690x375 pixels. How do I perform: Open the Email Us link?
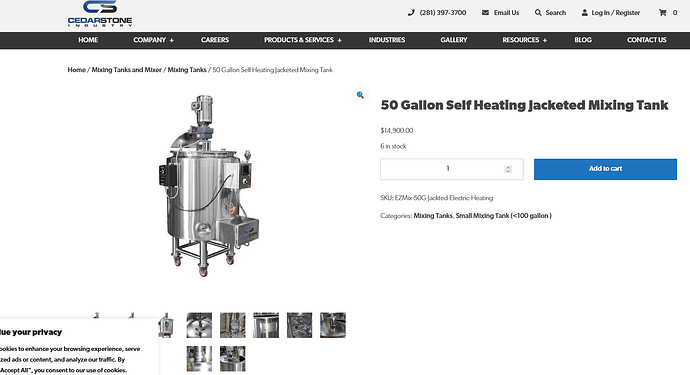506,13
